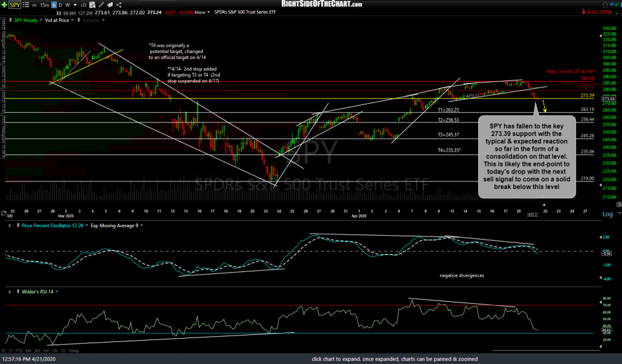Click the star favorite icon
Screen dimensions: 622x364
click(x=605, y=5)
